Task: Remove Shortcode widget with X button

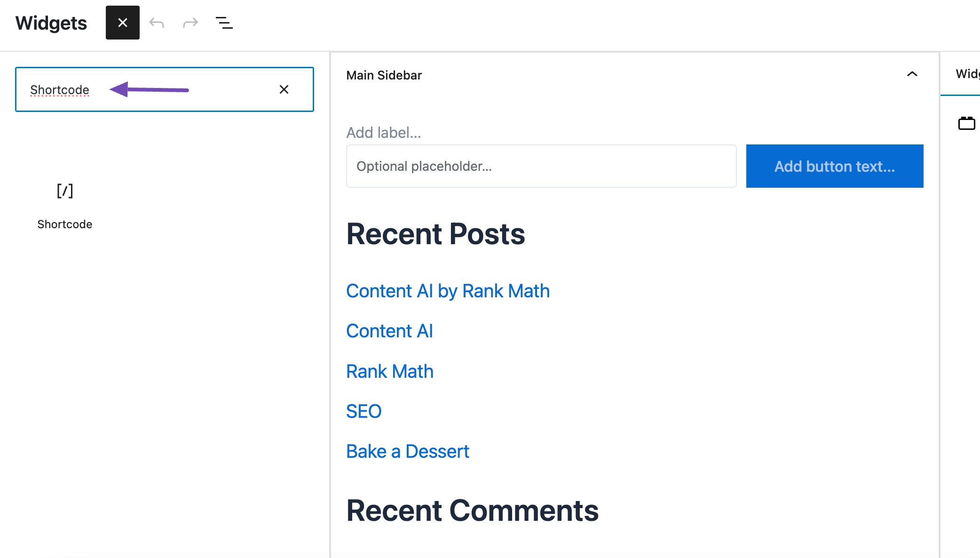Action: pos(284,89)
